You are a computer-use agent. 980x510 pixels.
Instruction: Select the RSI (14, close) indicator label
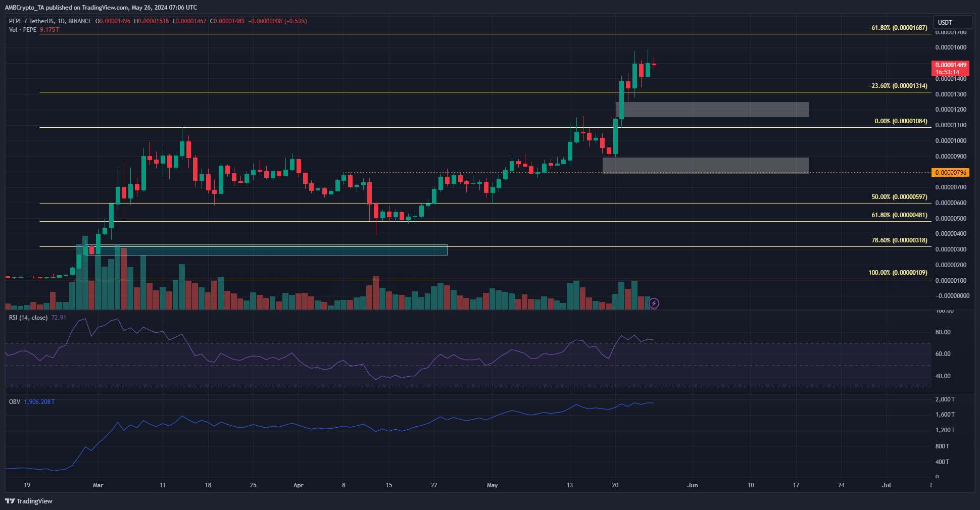(28, 318)
